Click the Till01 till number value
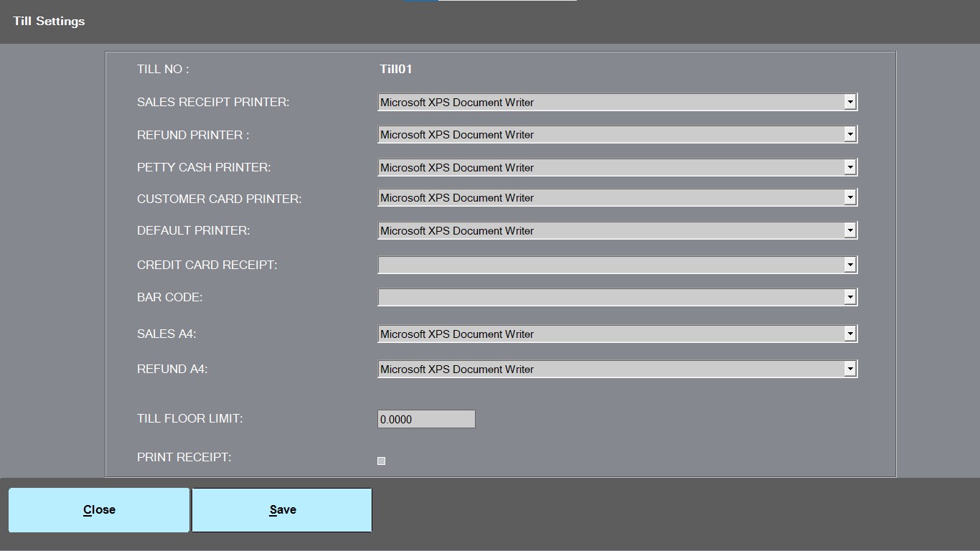Viewport: 980px width, 551px height. pos(396,69)
